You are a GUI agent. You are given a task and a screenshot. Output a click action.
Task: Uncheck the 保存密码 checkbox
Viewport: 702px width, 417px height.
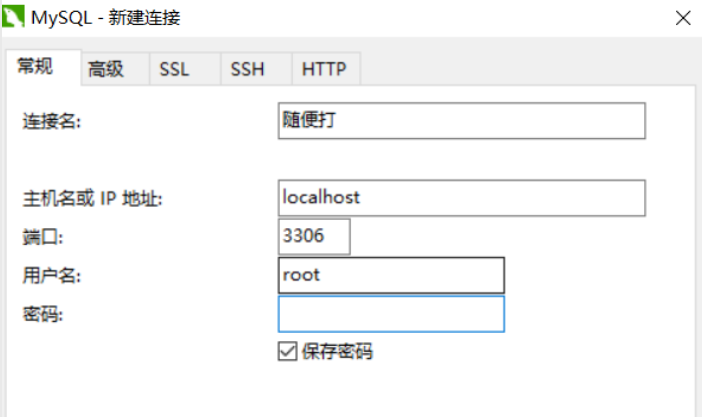(287, 351)
